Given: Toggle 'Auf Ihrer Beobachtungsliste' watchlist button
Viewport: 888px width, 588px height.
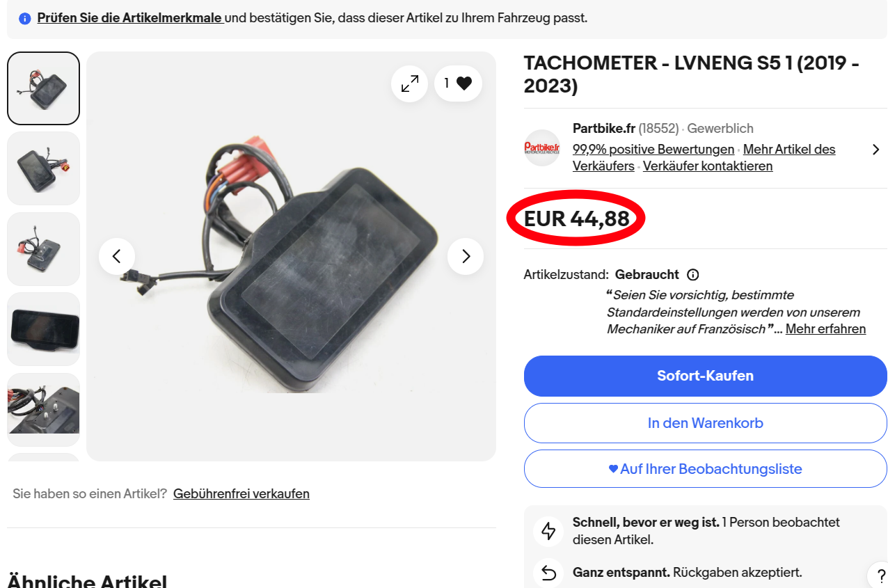Looking at the screenshot, I should [x=705, y=469].
